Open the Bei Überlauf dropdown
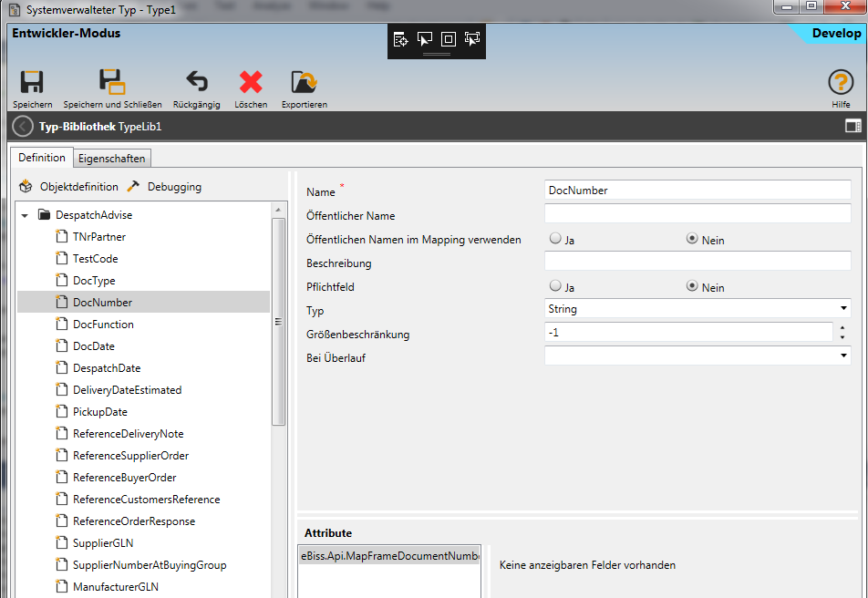868x598 pixels. point(843,356)
